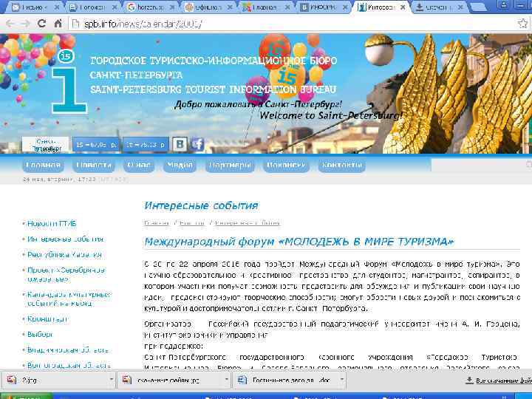Switch to the 'Официал' browser tab
Image resolution: width=532 pixels, height=399 pixels.
(x=208, y=7)
